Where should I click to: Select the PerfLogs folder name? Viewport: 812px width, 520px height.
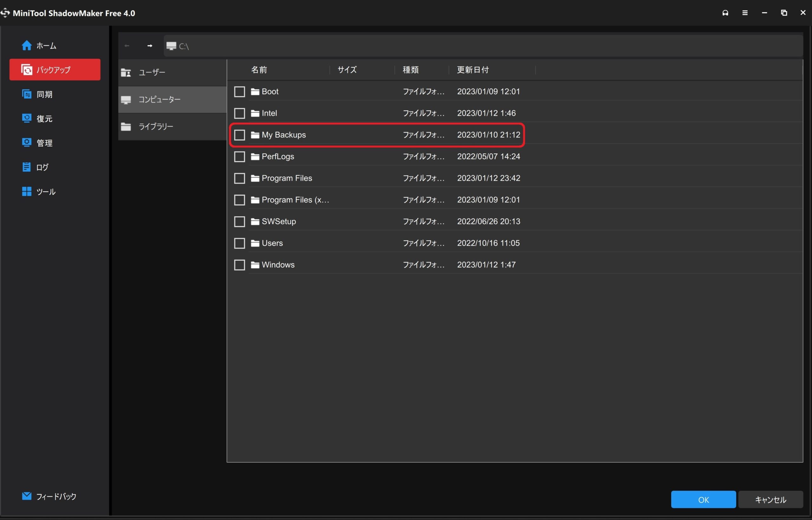click(278, 156)
